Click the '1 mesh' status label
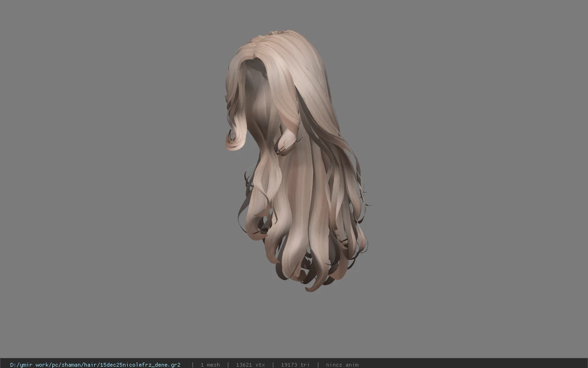The height and width of the screenshot is (368, 588). [210, 365]
